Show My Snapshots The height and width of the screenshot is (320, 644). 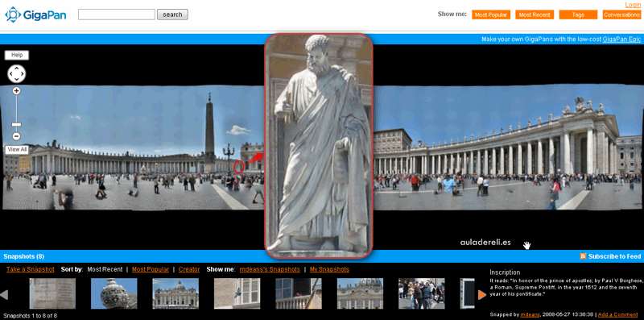tap(329, 269)
